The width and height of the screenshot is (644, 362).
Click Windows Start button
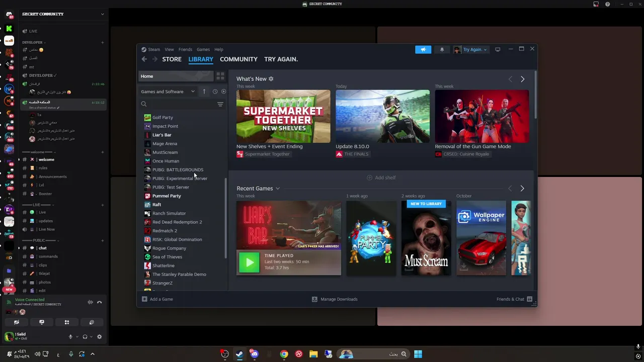coord(418,354)
